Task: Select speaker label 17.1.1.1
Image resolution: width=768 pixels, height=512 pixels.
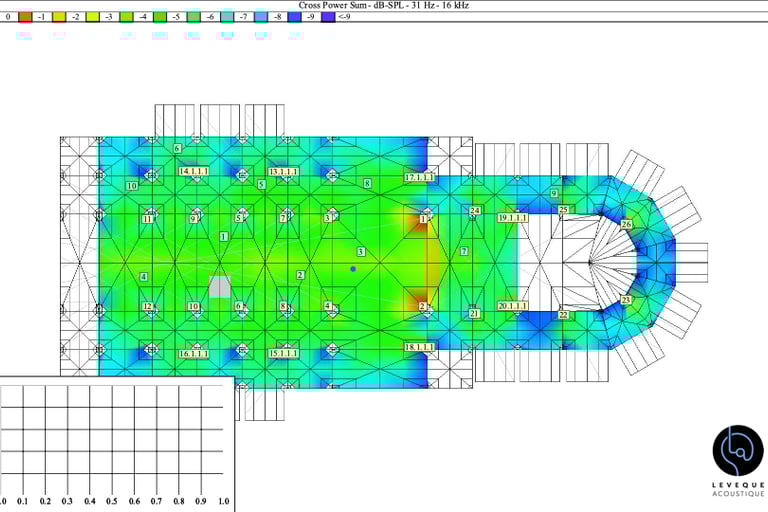Action: tap(420, 177)
